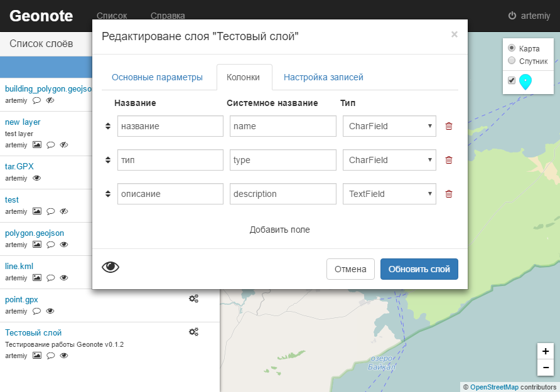Image resolution: width=560 pixels, height=392 pixels.
Task: Click the image icon of Тестовый слой
Action: tap(37, 355)
